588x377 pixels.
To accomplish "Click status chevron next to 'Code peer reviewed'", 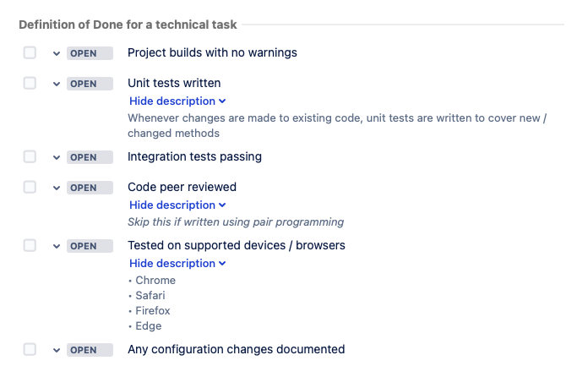I will pyautogui.click(x=57, y=188).
